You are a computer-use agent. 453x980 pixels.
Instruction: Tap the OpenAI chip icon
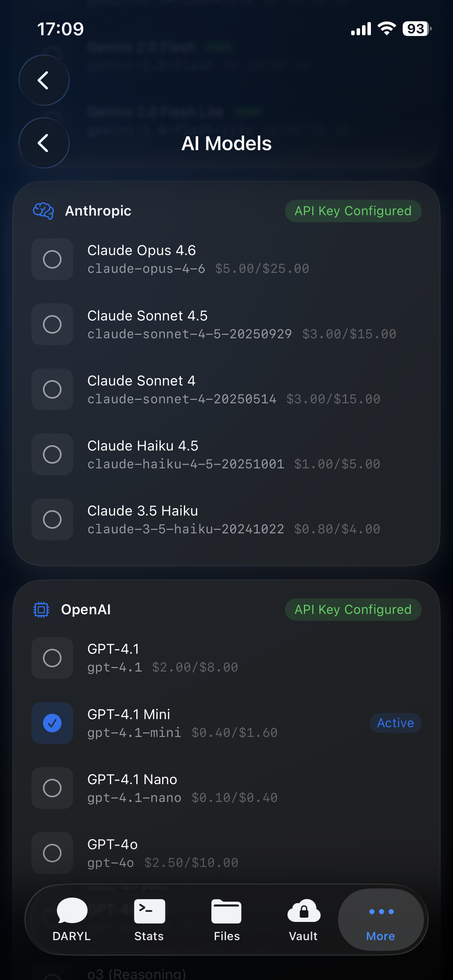tap(41, 610)
